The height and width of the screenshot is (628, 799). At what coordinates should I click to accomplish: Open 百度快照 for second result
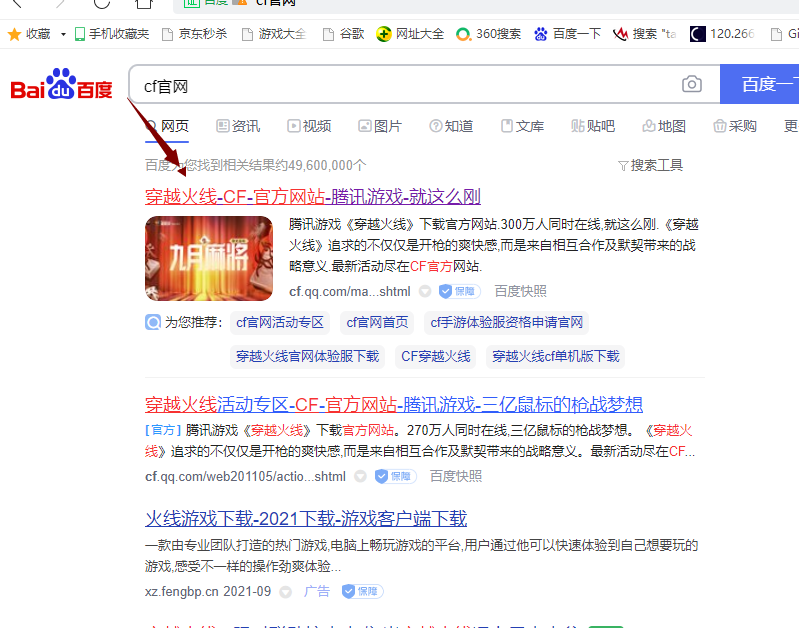(456, 476)
